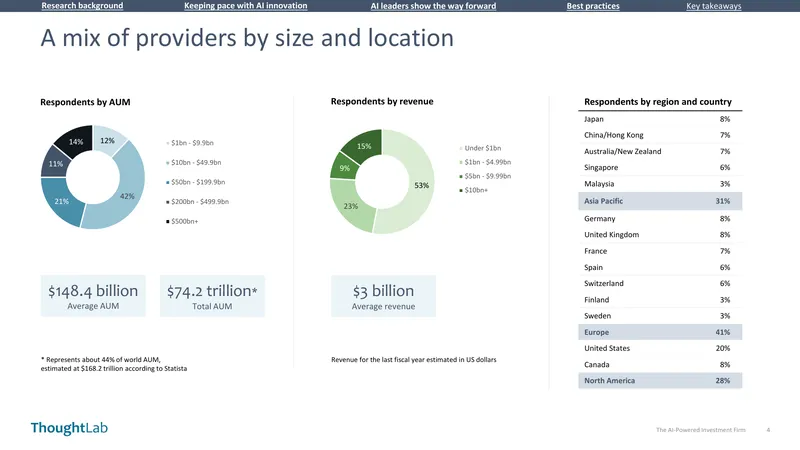This screenshot has width=800, height=450.
Task: Highlight the Europe 41% table row
Action: [x=660, y=332]
